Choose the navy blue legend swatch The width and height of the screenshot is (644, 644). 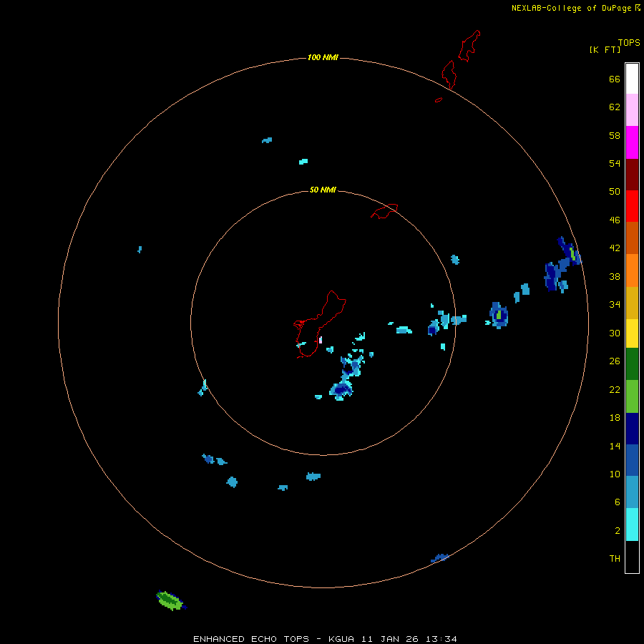coord(632,429)
